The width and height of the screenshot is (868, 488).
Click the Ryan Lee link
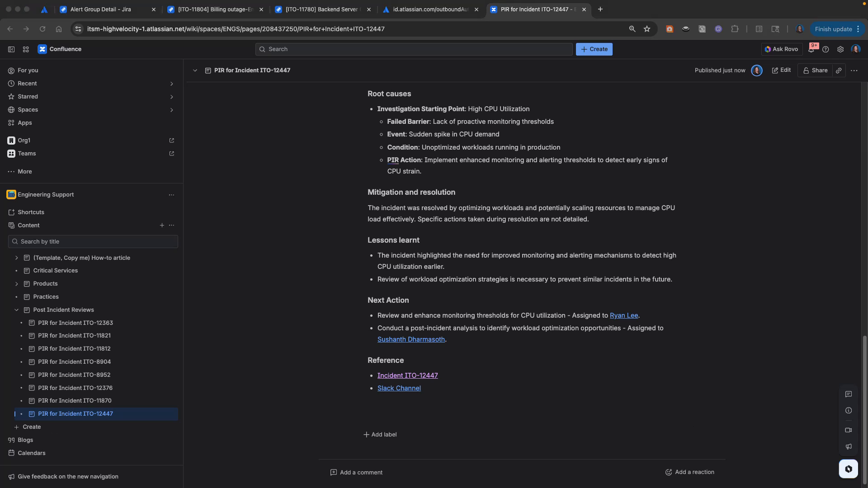[623, 315]
